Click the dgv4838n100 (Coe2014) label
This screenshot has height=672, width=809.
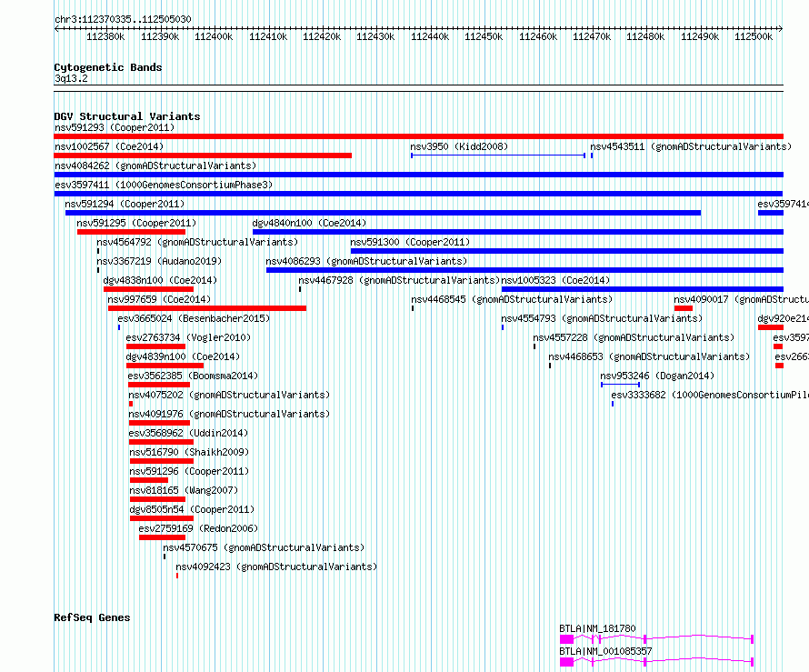[160, 280]
